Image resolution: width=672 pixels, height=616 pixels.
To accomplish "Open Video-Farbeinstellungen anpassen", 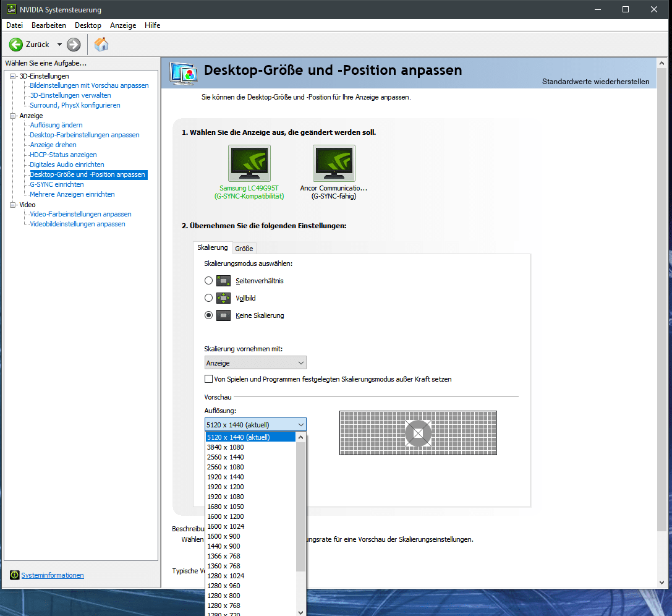I will [80, 214].
